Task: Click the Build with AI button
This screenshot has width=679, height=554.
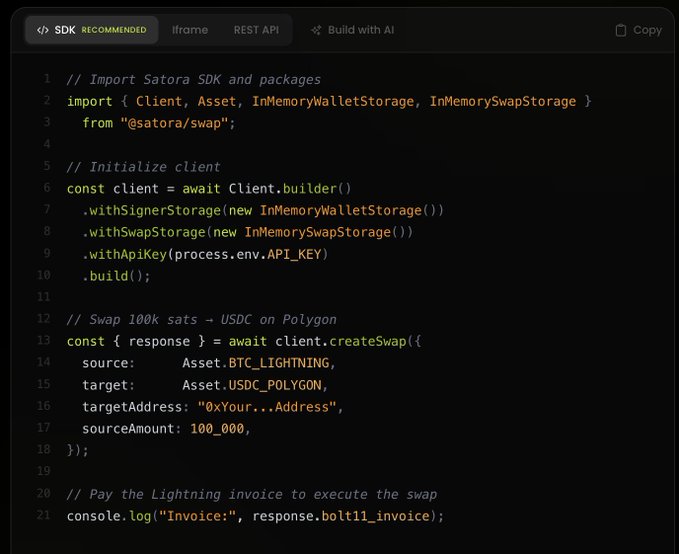Action: click(x=352, y=30)
